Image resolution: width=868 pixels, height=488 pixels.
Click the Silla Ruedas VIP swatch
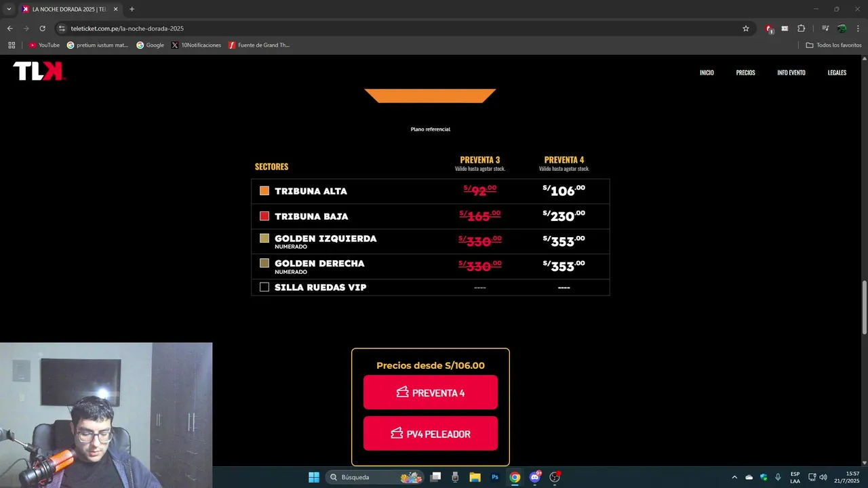[264, 287]
